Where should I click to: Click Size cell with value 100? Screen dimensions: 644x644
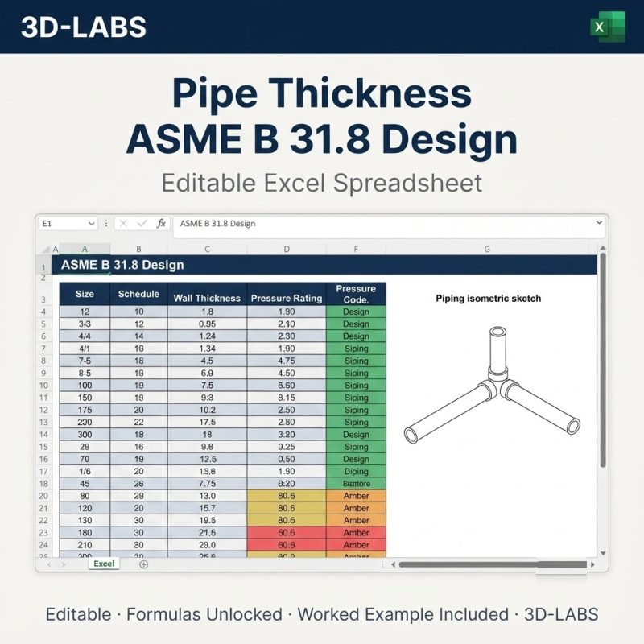[85, 386]
